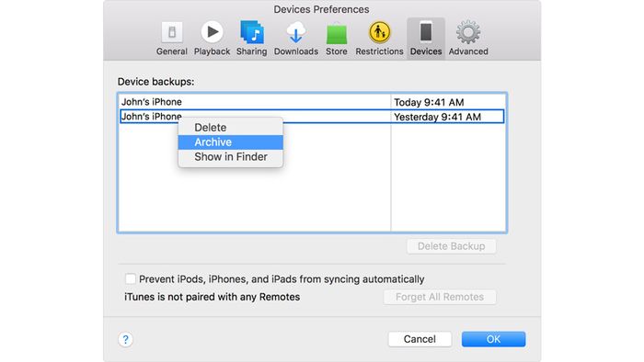Open the Downloads preferences pane
The image size is (644, 362).
(295, 39)
